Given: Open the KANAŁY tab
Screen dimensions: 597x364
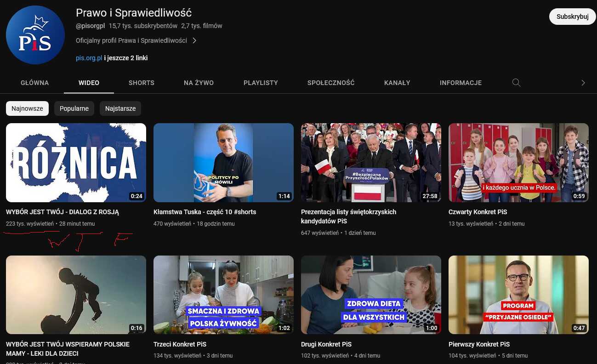Looking at the screenshot, I should [x=397, y=83].
